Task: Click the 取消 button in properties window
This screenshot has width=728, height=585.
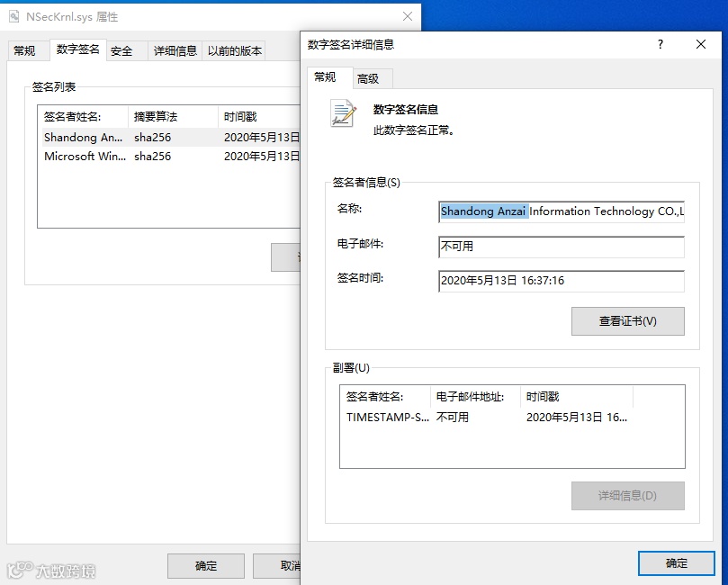Action: 277,565
